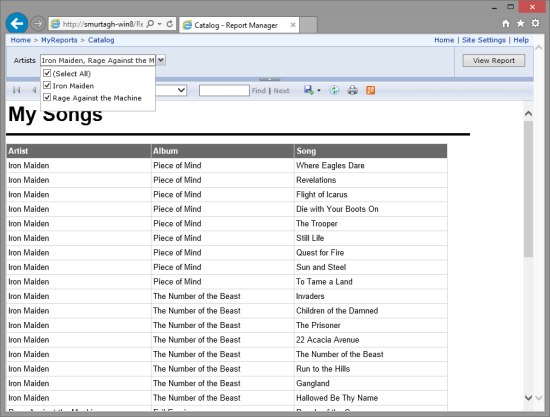Open export format dropdown arrow
The height and width of the screenshot is (417, 550).
(319, 90)
